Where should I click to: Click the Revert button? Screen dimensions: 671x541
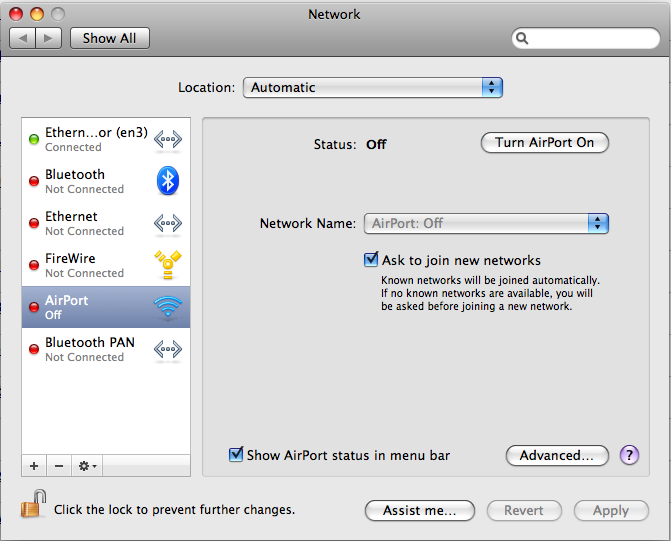click(x=524, y=511)
